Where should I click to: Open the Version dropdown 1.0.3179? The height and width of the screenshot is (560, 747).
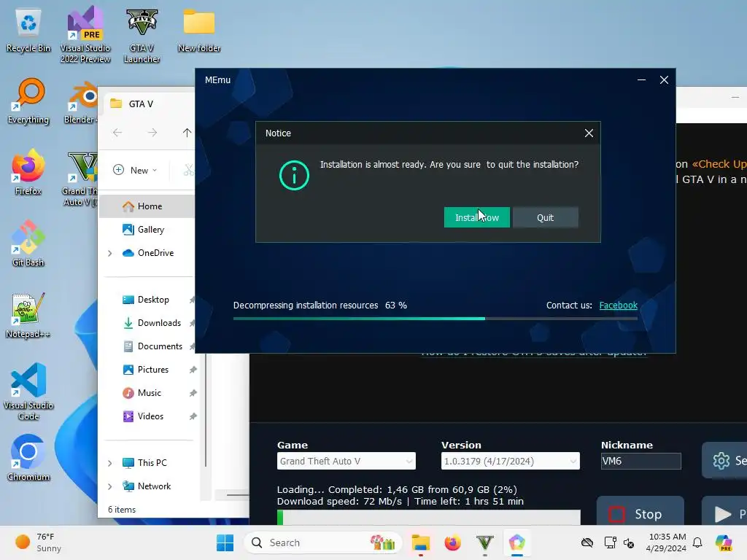tap(510, 461)
